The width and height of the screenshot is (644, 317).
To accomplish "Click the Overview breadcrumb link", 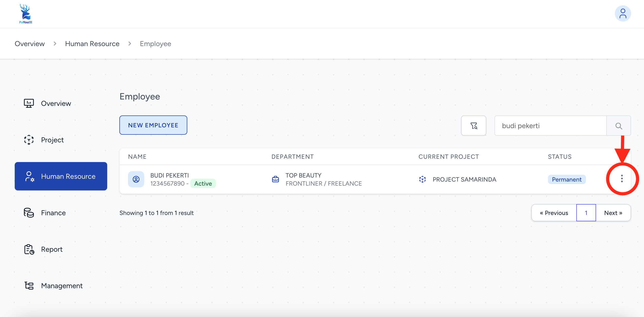I will [30, 44].
